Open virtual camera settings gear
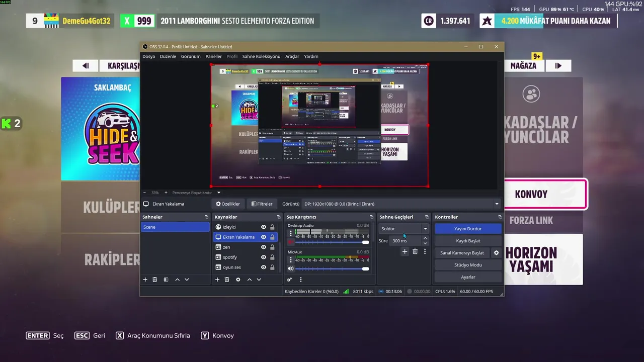The height and width of the screenshot is (362, 644). (496, 253)
